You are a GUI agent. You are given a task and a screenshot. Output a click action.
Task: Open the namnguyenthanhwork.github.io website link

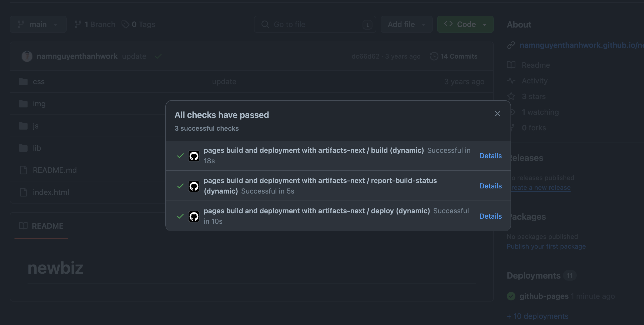[x=582, y=45]
